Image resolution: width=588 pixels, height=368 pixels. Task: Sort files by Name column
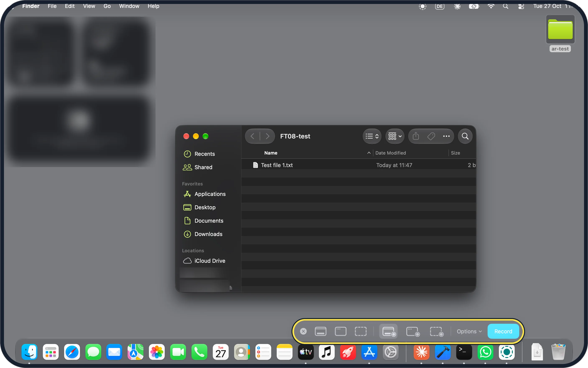[271, 153]
